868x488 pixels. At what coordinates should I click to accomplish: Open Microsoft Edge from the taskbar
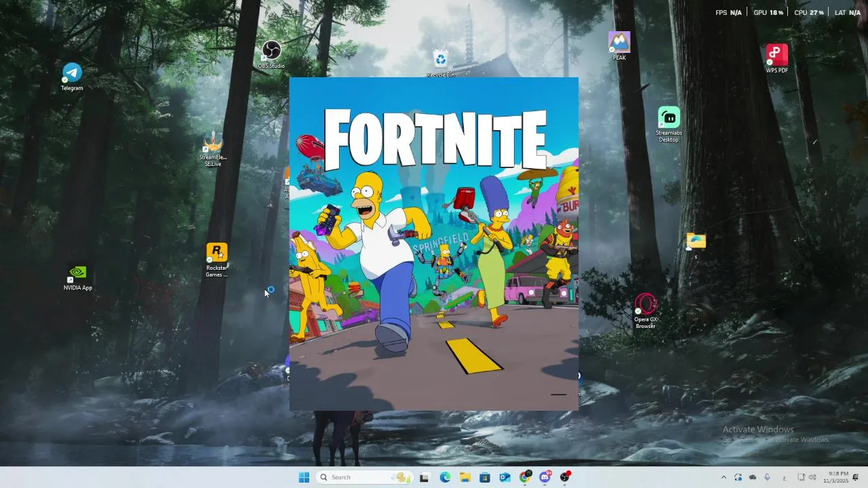pos(445,477)
